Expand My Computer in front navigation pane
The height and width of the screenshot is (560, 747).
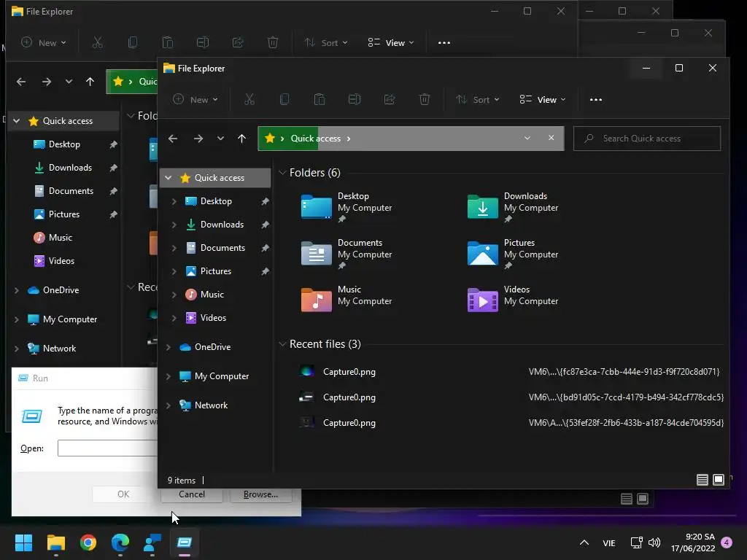pyautogui.click(x=169, y=376)
